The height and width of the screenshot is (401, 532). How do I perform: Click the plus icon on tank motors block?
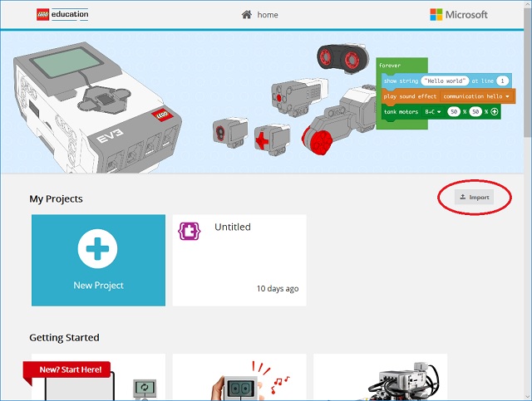point(494,111)
